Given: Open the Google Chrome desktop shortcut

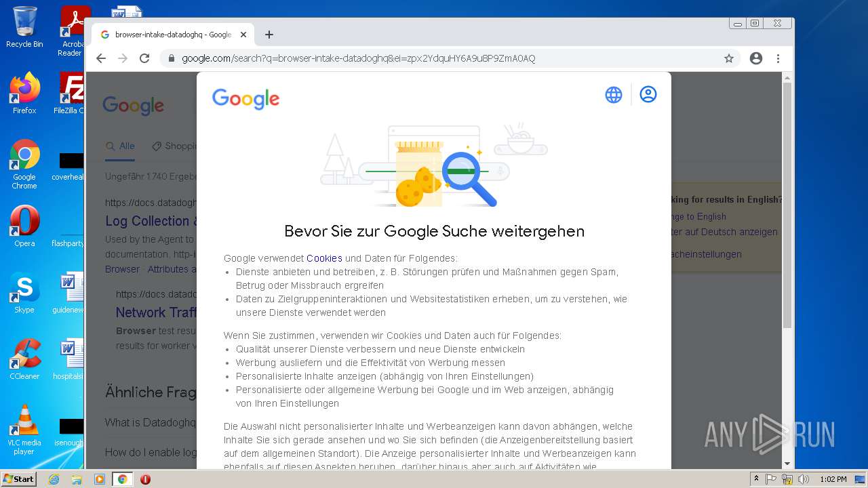Looking at the screenshot, I should (x=24, y=165).
